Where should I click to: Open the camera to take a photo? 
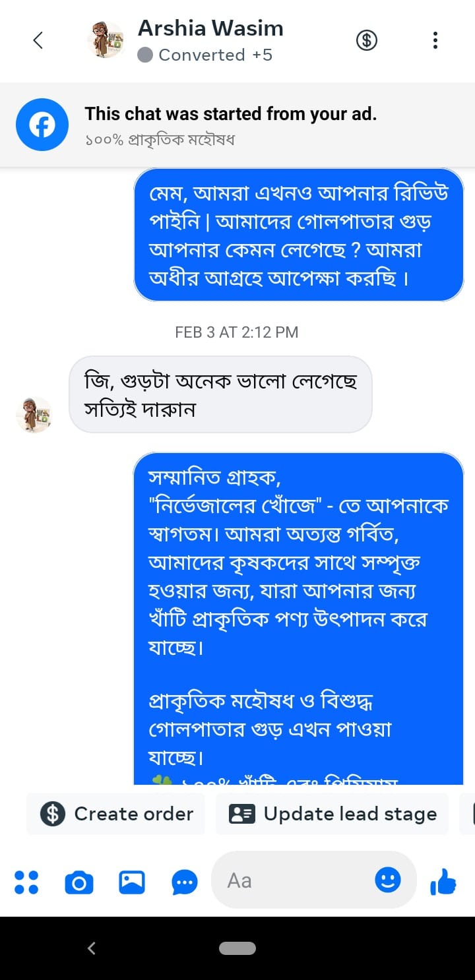[79, 882]
